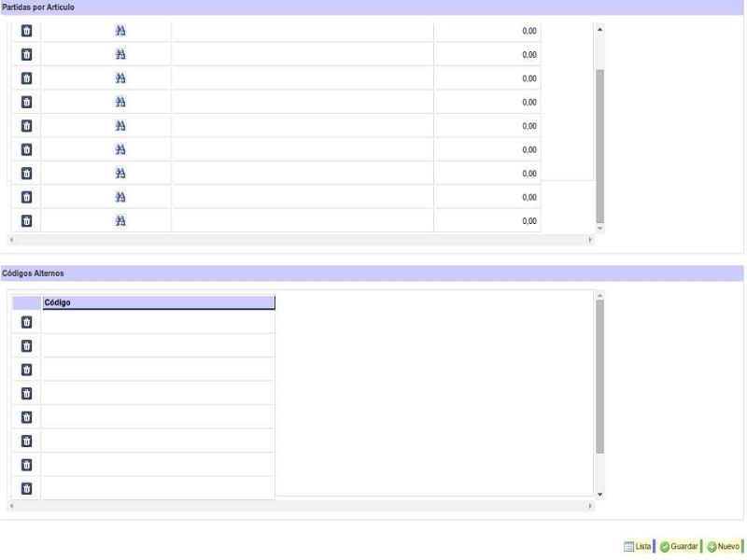Click the Código column header

point(159,302)
